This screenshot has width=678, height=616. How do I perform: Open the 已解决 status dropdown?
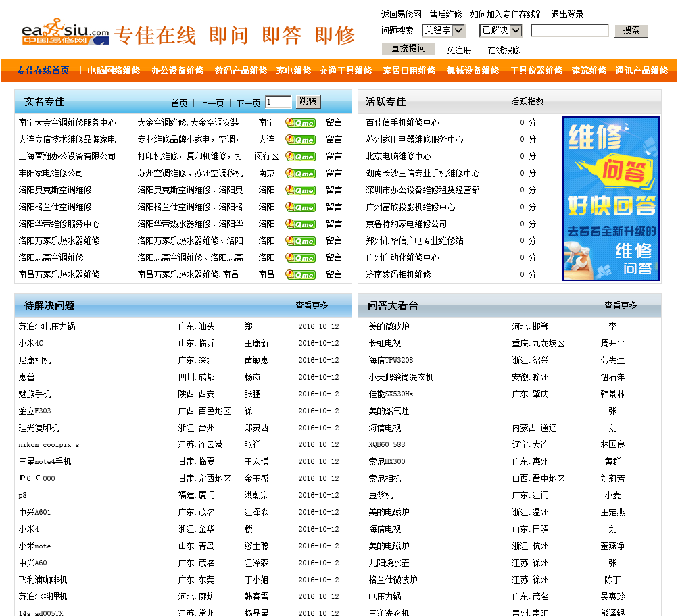501,30
